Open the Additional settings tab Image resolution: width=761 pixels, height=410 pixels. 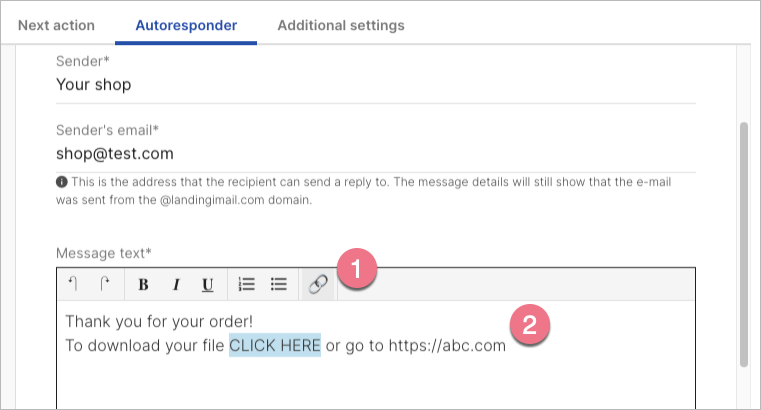(341, 25)
